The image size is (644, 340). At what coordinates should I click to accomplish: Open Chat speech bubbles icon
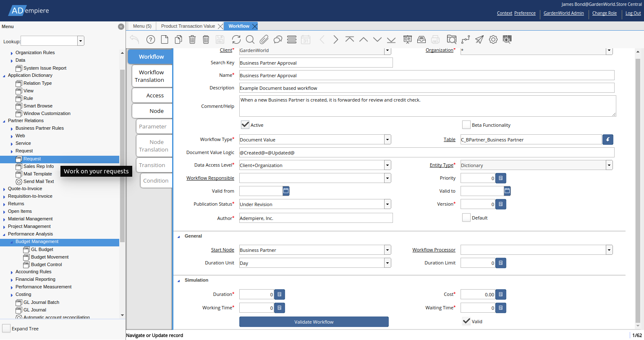[x=278, y=39]
